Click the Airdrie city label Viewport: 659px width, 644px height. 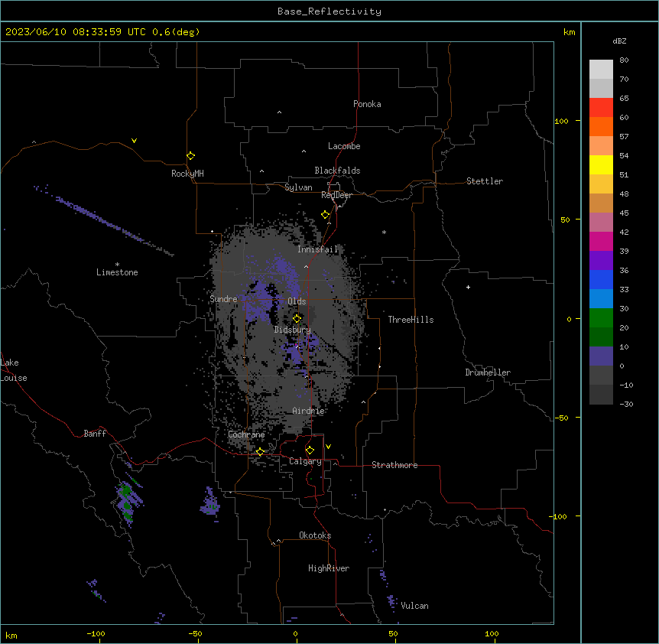click(309, 411)
